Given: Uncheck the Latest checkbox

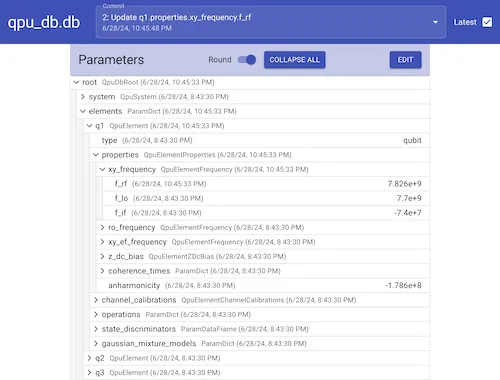Looking at the screenshot, I should (487, 22).
